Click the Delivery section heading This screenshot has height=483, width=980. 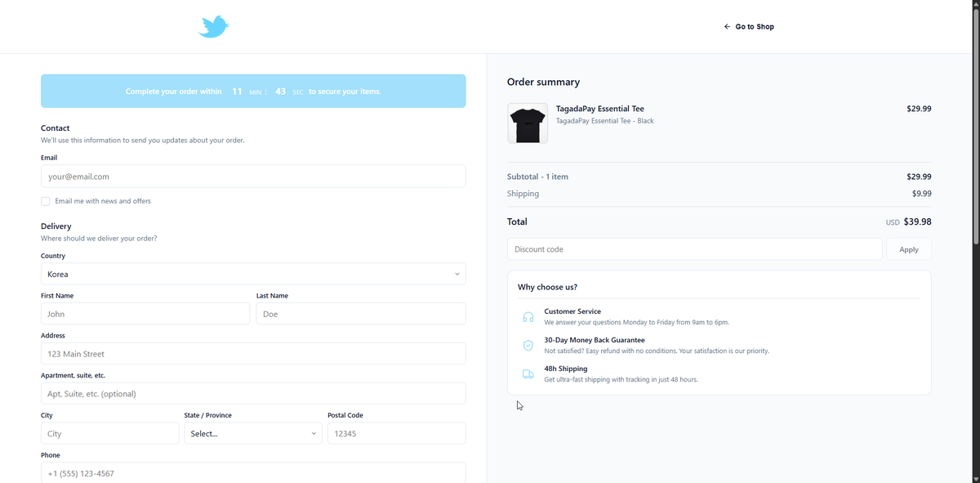[56, 226]
